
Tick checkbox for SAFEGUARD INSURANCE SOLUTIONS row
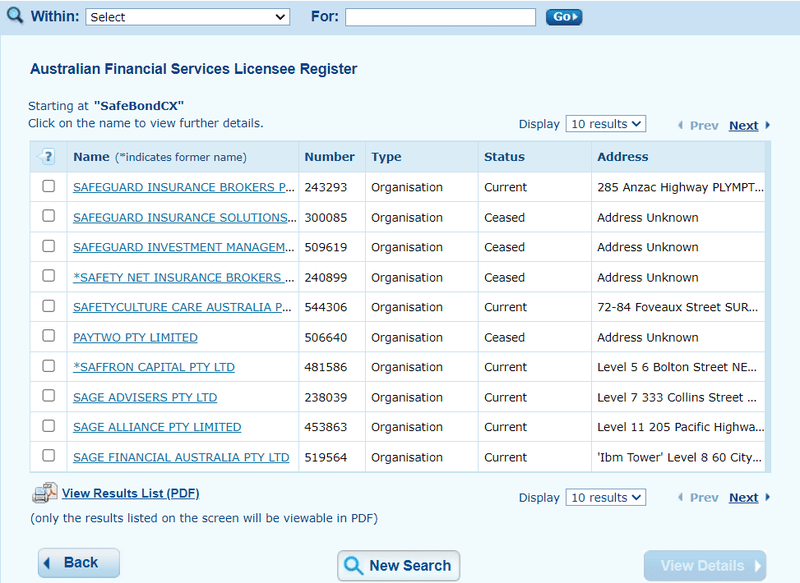tap(48, 216)
